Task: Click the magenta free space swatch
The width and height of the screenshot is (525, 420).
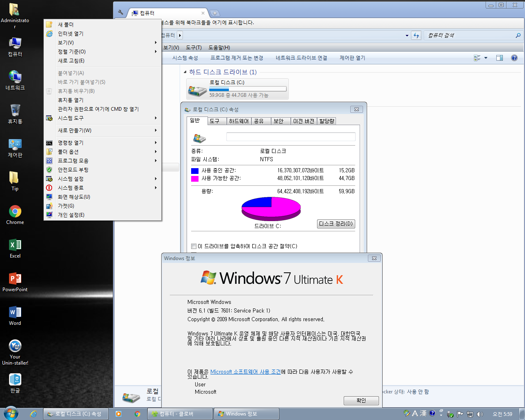Action: 195,178
